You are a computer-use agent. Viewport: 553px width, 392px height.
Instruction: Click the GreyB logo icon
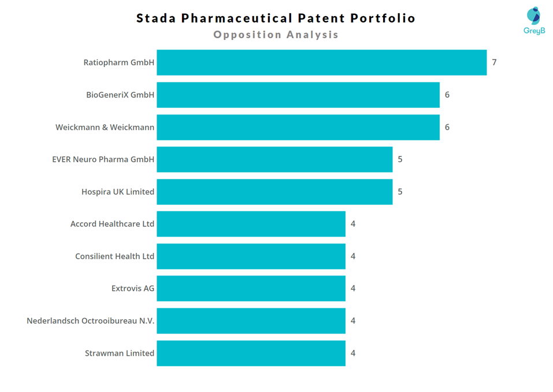(x=534, y=16)
